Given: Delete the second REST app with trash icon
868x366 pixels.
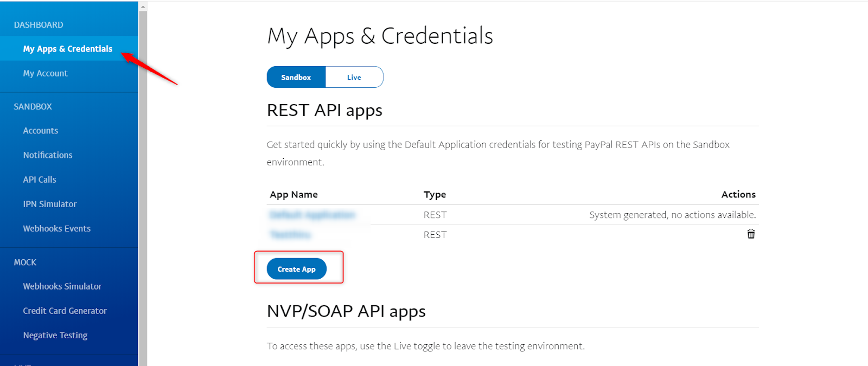Looking at the screenshot, I should [751, 234].
